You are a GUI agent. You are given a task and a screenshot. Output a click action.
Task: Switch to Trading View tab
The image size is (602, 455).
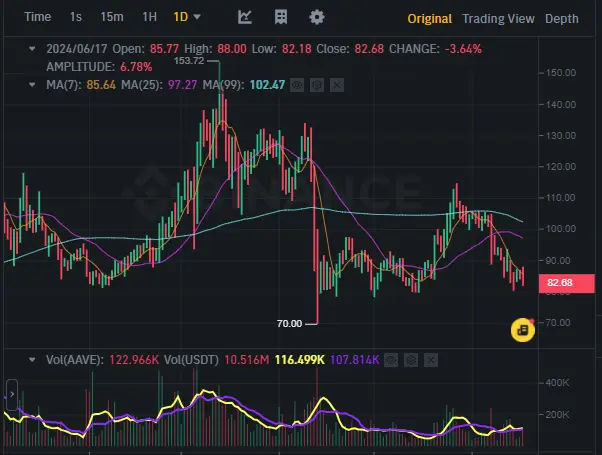[x=498, y=19]
